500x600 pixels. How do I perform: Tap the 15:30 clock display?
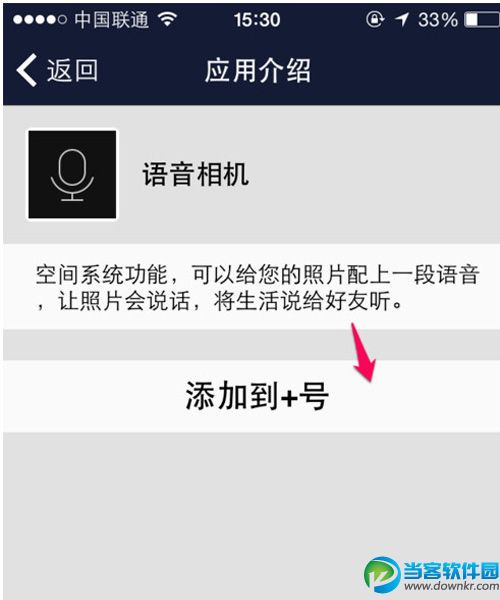(x=257, y=19)
